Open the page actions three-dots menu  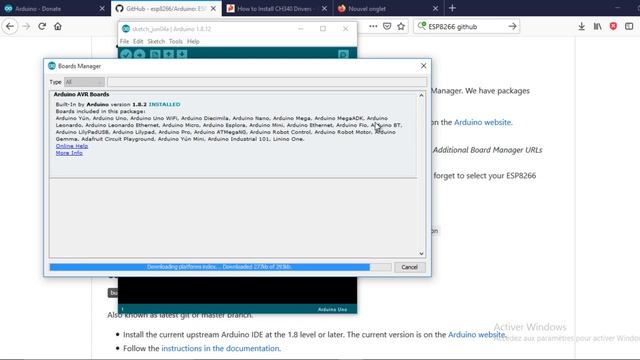pyautogui.click(x=373, y=27)
